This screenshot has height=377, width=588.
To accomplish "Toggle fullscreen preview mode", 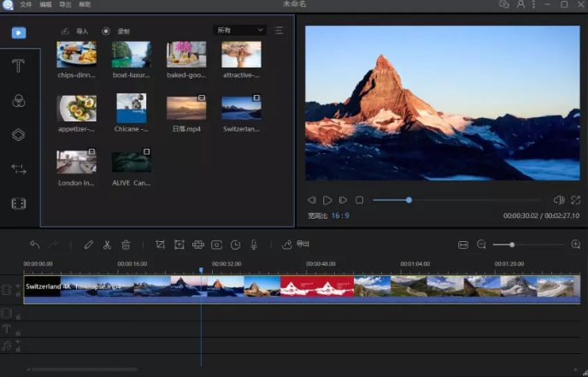I will pos(576,200).
